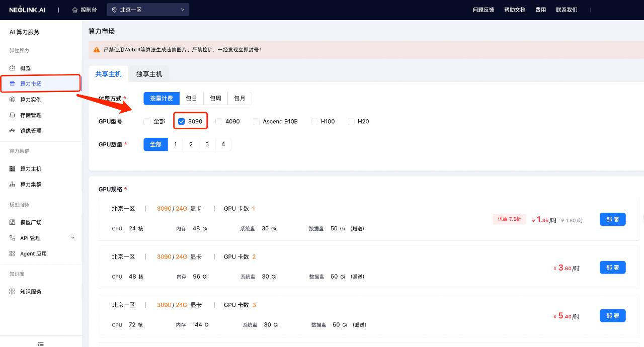
Task: Click the 知识服务 knowledge service icon
Action: pos(13,292)
